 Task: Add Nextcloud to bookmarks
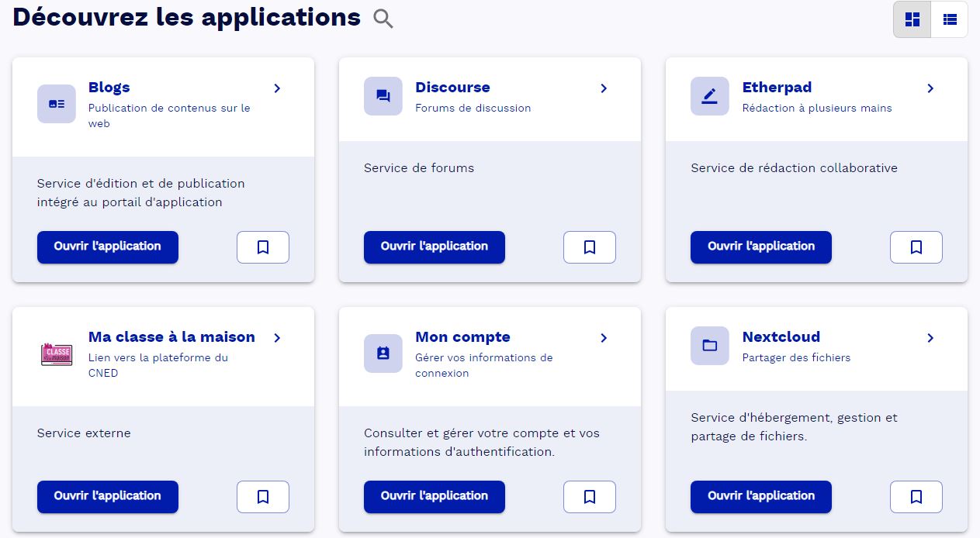pos(916,497)
